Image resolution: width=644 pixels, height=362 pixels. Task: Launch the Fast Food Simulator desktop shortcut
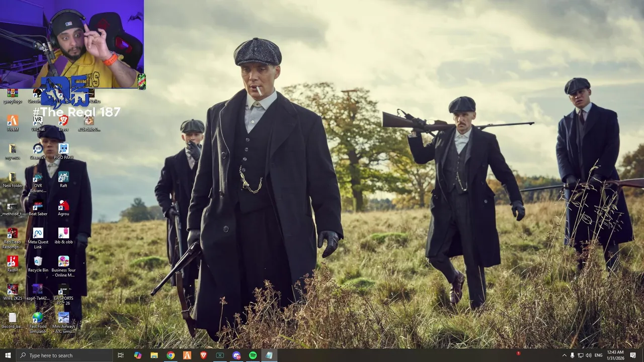tap(38, 323)
